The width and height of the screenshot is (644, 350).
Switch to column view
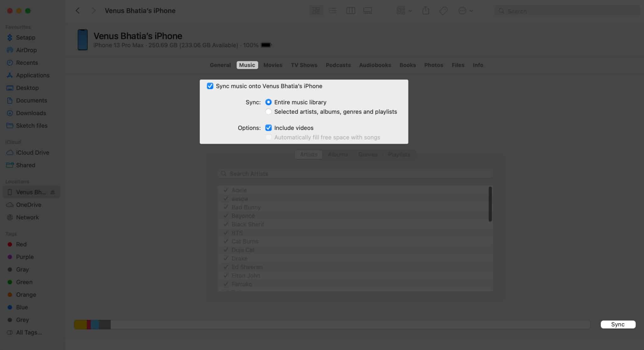[x=351, y=10]
